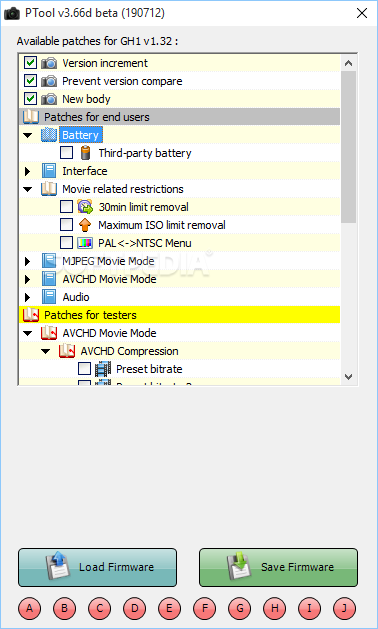Select preset slot I

coord(309,609)
